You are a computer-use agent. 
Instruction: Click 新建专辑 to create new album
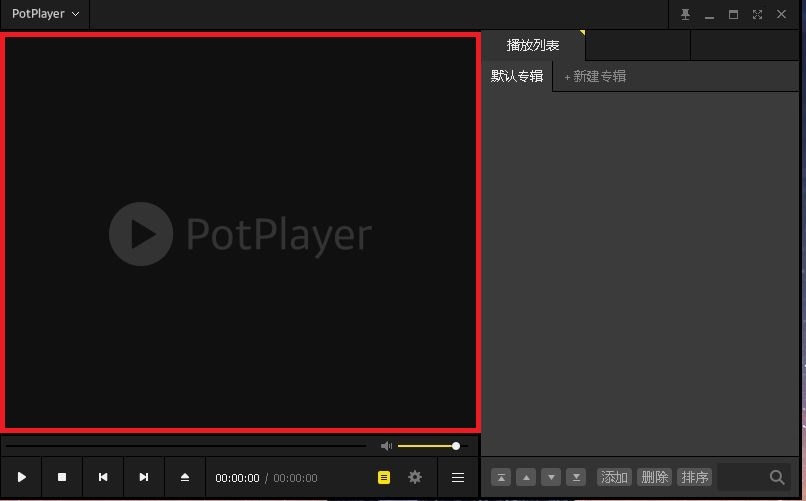595,76
